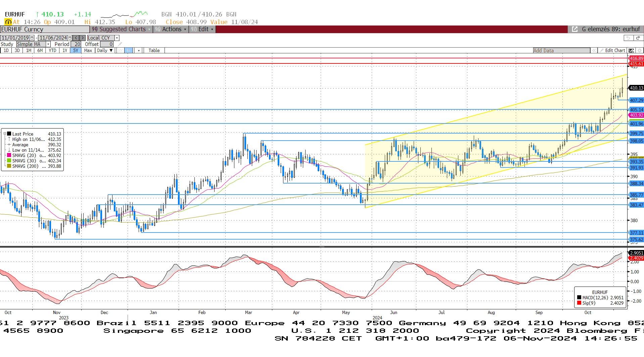Step date range forward with right arrow
Viewport: 644px width, 357px height.
[82, 38]
